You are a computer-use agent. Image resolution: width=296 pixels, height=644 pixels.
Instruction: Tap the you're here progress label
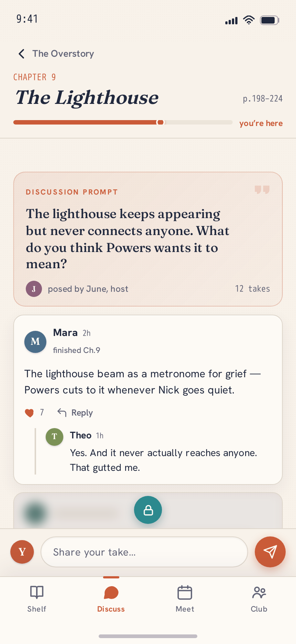pos(261,123)
